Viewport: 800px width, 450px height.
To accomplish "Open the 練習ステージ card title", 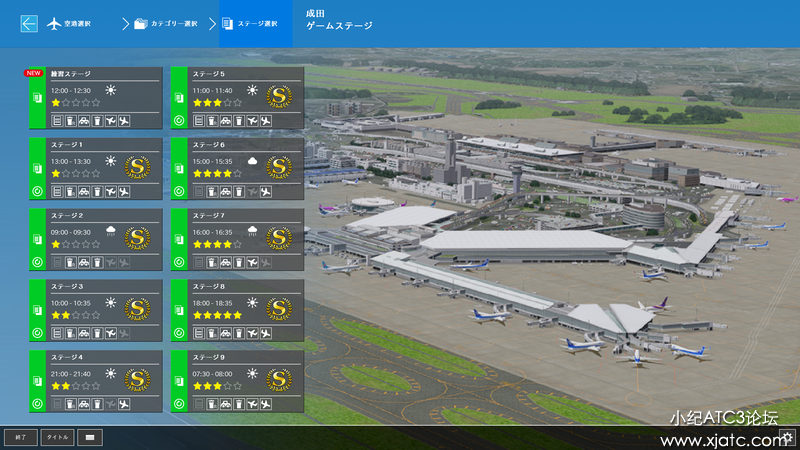I will coord(71,73).
